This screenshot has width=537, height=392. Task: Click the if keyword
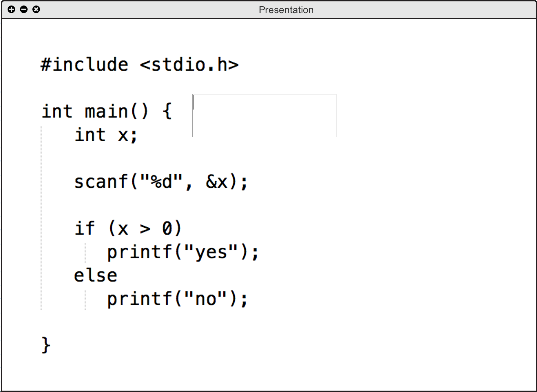pyautogui.click(x=84, y=228)
